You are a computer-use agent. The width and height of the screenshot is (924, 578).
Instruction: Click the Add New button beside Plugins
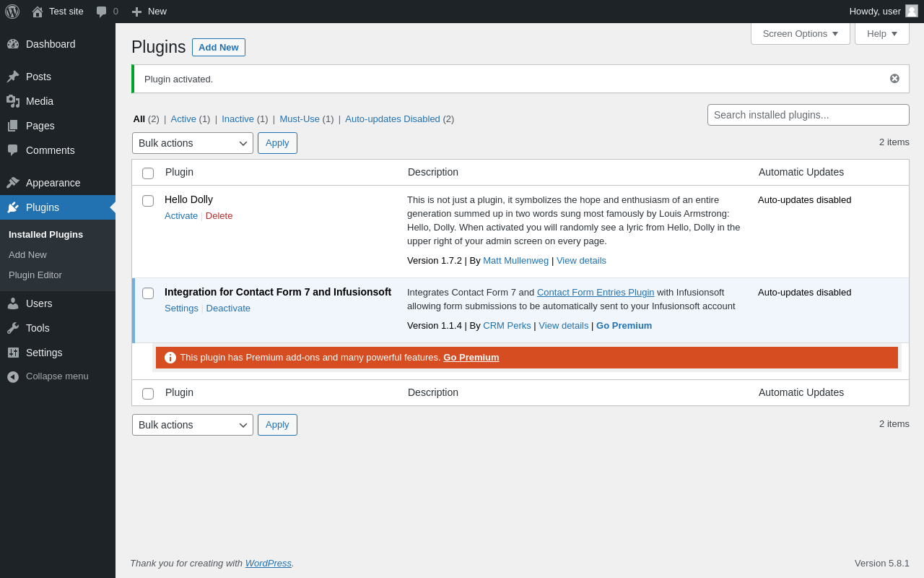coord(218,48)
